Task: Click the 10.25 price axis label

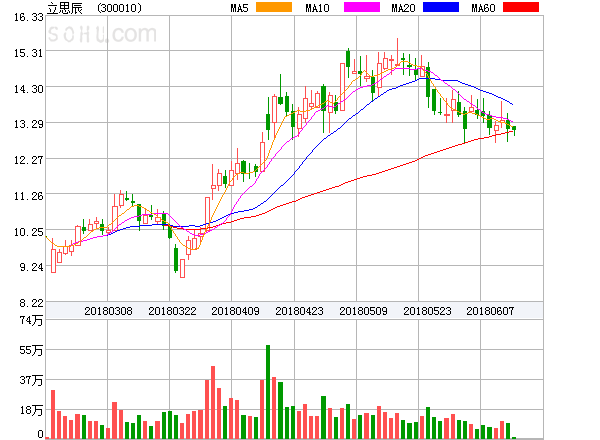Action: click(x=29, y=232)
